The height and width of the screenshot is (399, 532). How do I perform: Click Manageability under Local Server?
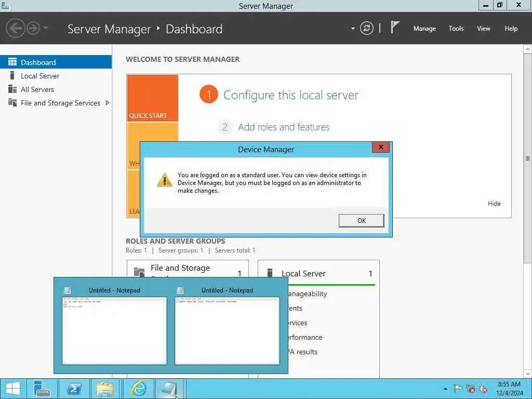point(308,294)
